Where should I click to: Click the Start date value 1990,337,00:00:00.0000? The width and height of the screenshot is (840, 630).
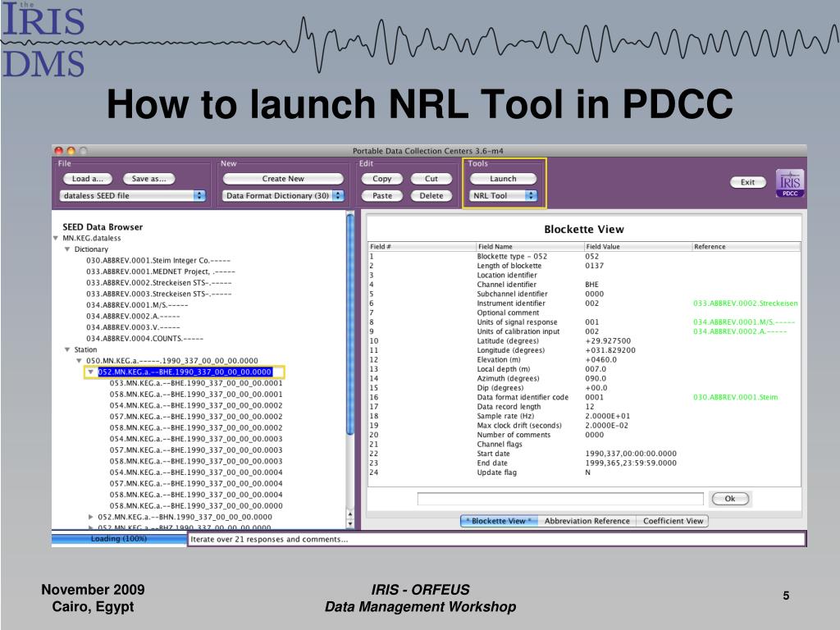click(x=631, y=454)
